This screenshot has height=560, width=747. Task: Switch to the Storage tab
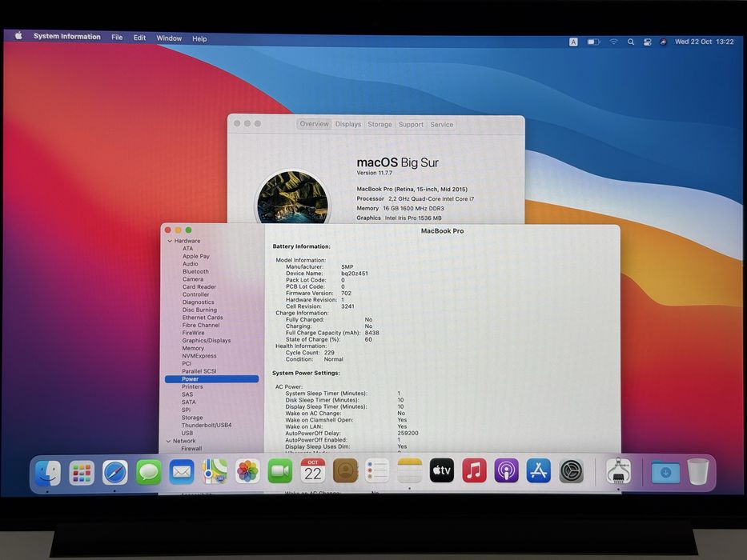[x=380, y=124]
